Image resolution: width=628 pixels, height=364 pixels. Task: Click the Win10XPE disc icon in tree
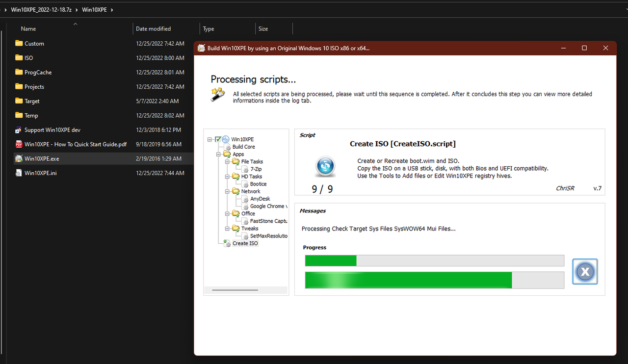(x=226, y=139)
